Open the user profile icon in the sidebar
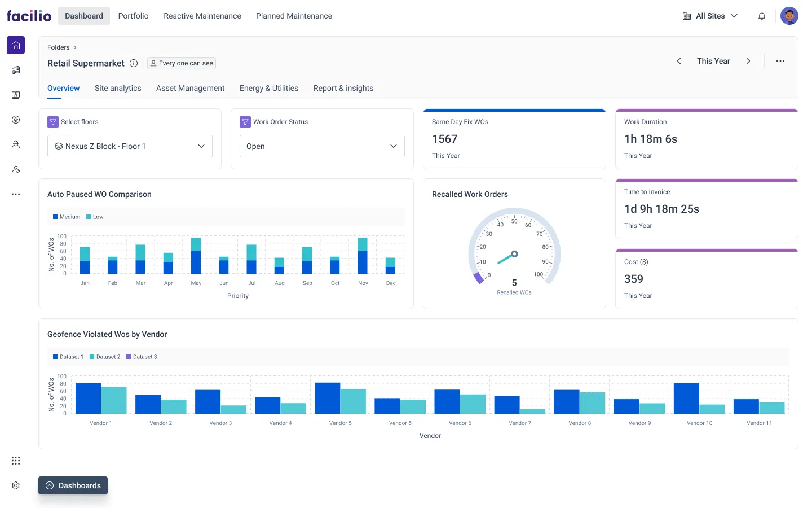The image size is (812, 508). pyautogui.click(x=15, y=144)
